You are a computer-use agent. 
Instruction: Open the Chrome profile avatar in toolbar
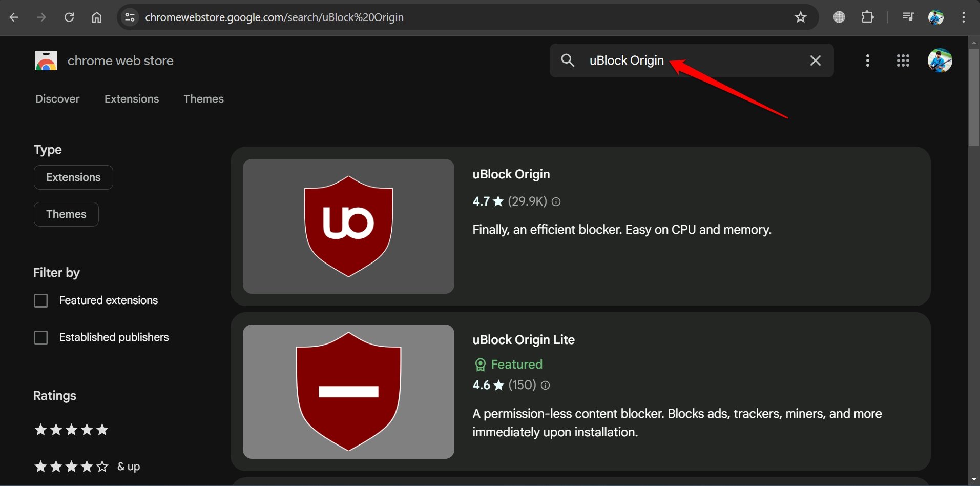point(936,17)
